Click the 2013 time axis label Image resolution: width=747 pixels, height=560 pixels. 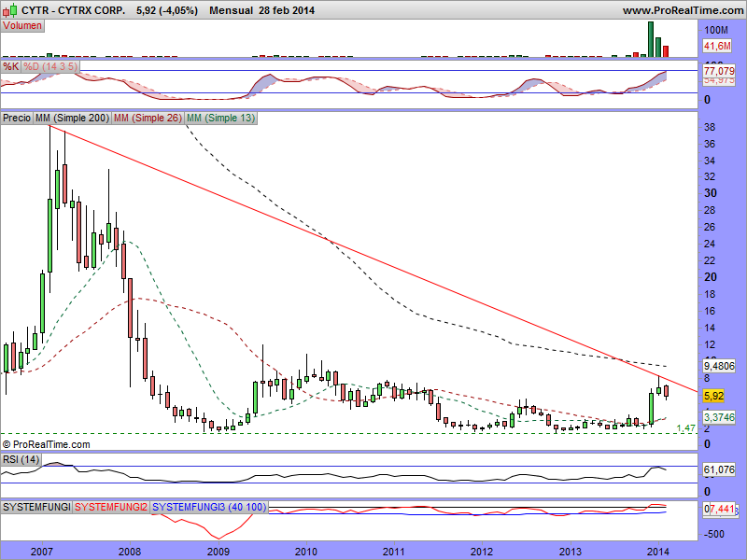pos(571,552)
